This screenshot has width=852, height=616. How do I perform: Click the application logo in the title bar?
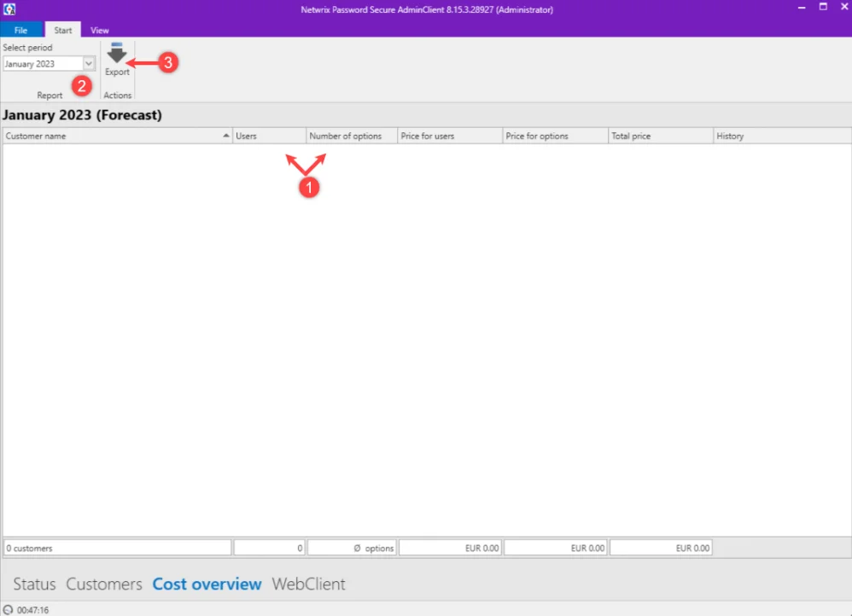(9, 9)
